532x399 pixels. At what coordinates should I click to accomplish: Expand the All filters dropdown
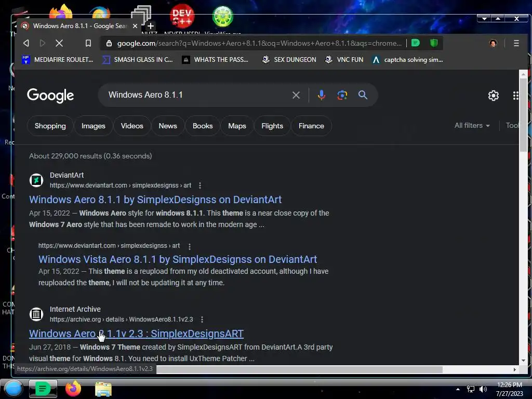click(472, 126)
